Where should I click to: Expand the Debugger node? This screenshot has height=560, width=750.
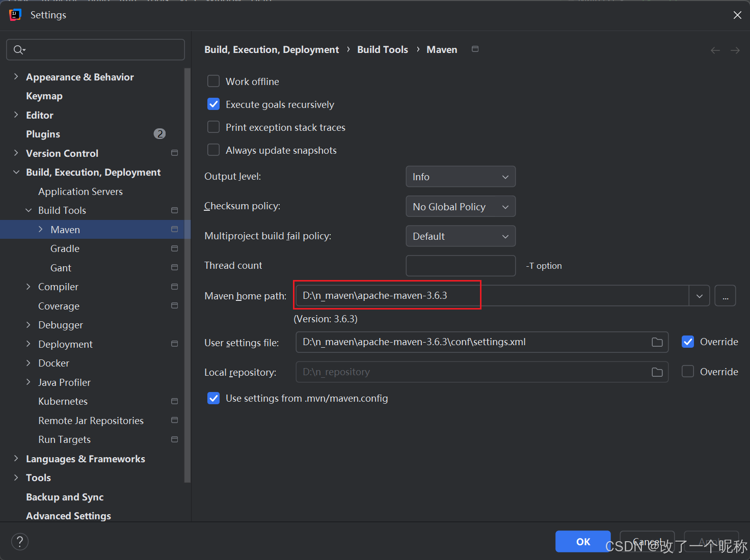pos(29,325)
